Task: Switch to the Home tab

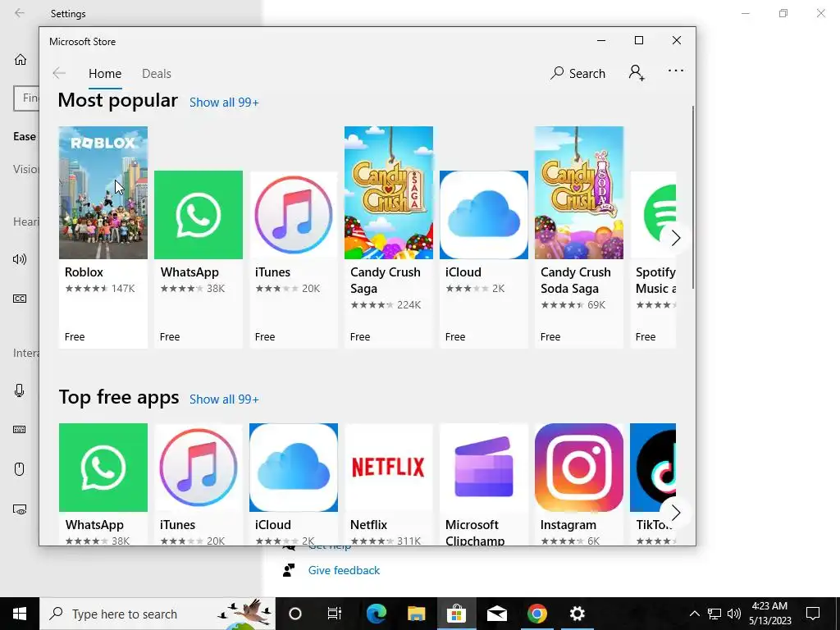Action: click(x=105, y=73)
